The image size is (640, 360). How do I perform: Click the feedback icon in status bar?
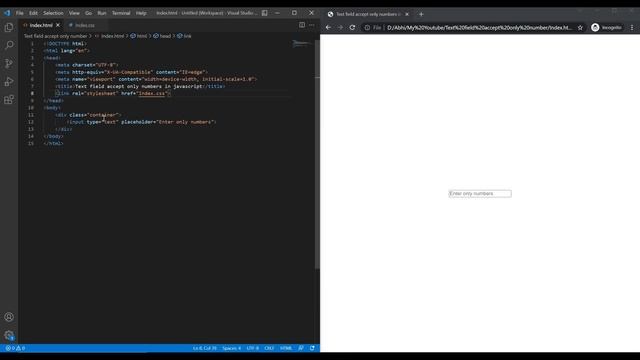click(x=301, y=348)
